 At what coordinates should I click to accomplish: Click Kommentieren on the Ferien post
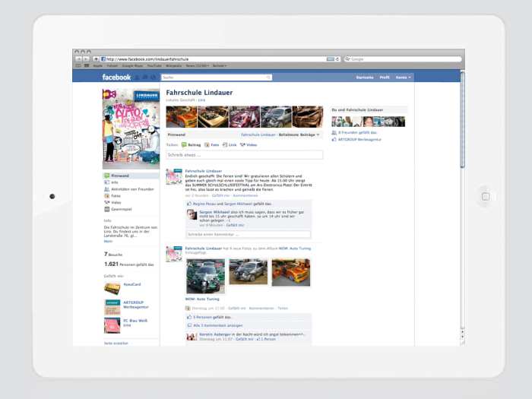(x=245, y=195)
